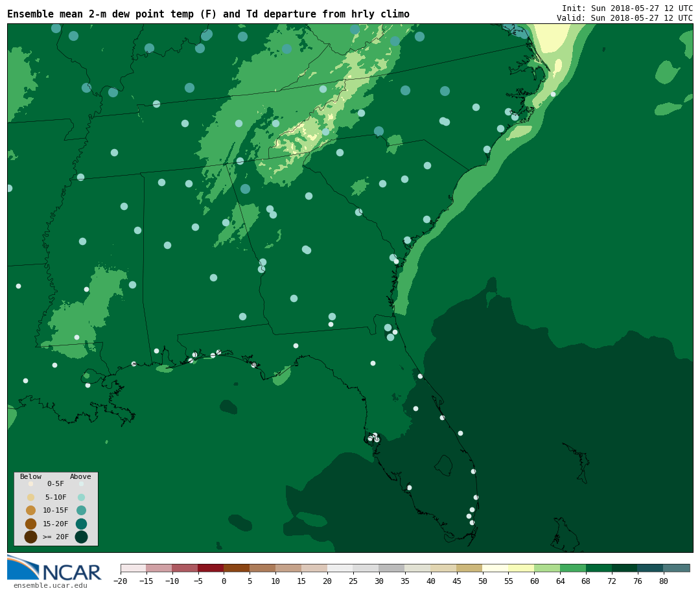Screen dimensions: 700x593
Task: Click the Below 15-20F legend circle
Action: pos(31,524)
